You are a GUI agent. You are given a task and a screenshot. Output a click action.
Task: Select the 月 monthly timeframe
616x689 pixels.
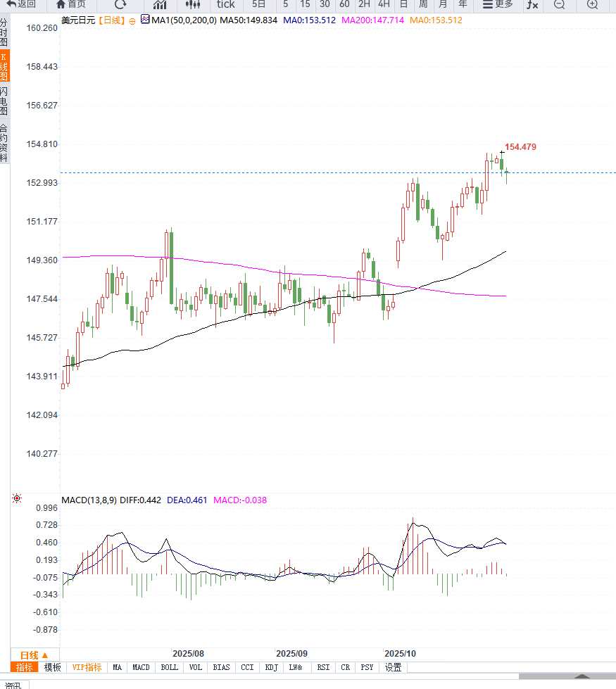pyautogui.click(x=443, y=4)
